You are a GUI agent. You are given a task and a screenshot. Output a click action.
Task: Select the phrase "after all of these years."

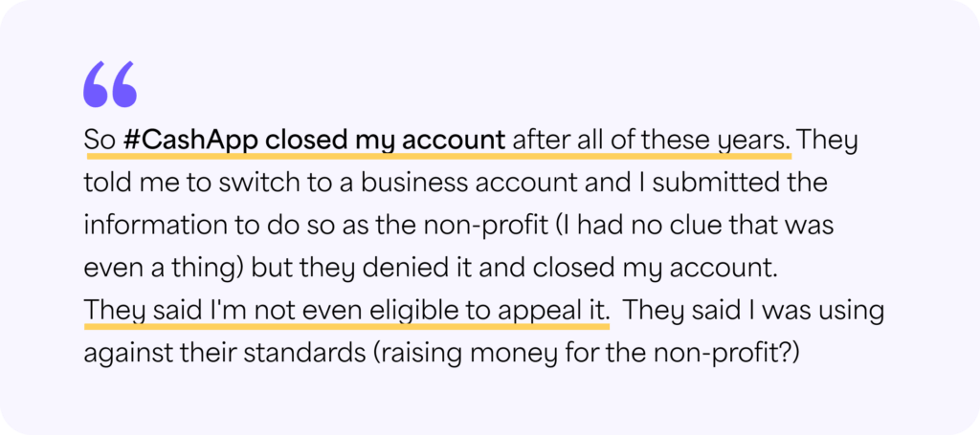[x=651, y=141]
